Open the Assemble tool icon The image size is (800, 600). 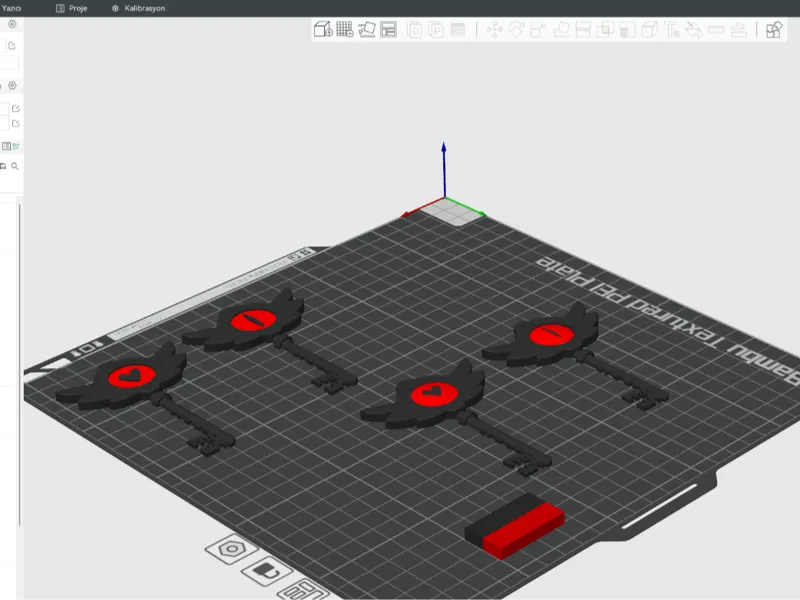click(738, 30)
